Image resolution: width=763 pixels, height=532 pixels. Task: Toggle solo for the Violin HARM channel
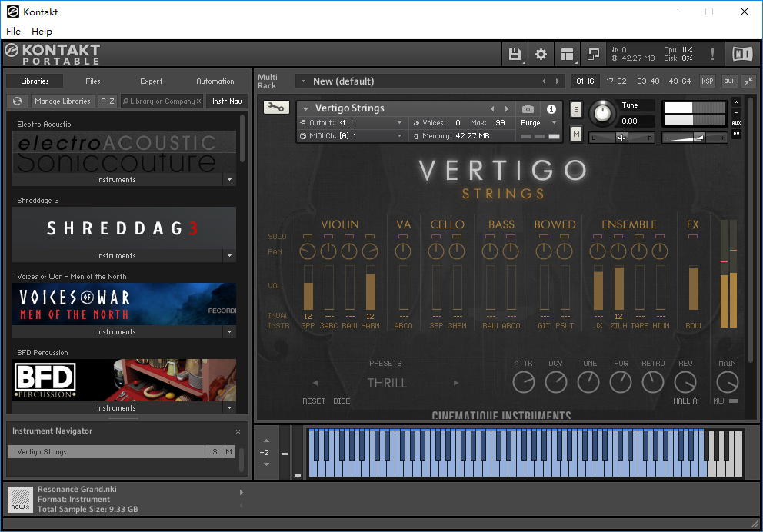370,236
